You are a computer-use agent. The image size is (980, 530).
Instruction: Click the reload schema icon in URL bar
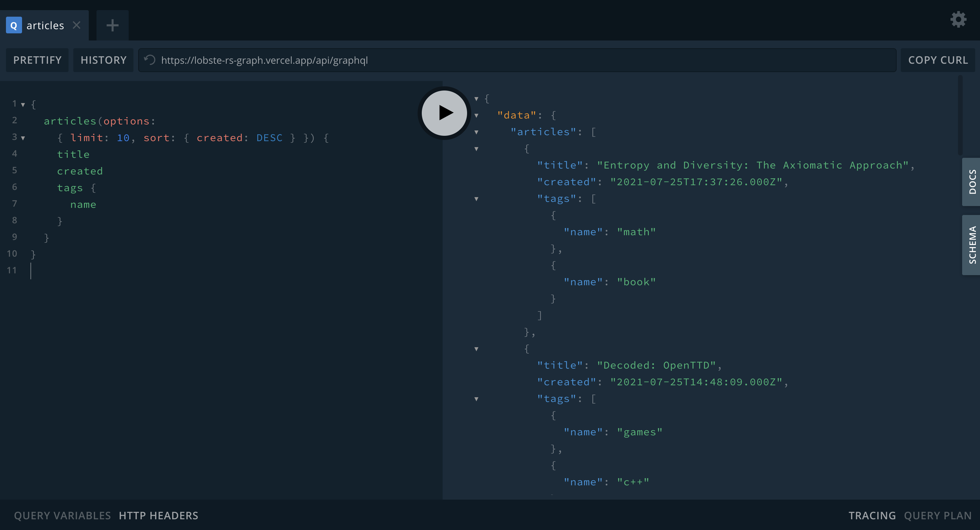150,60
